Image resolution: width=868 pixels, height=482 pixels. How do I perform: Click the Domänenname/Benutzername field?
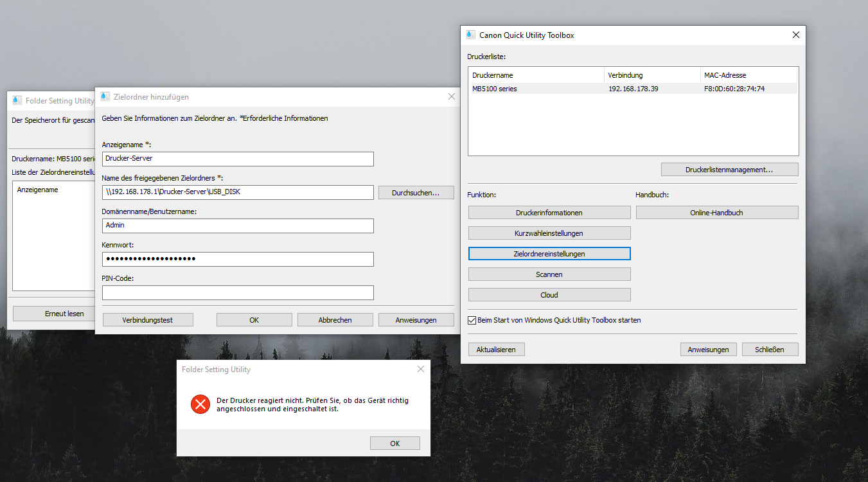[238, 226]
